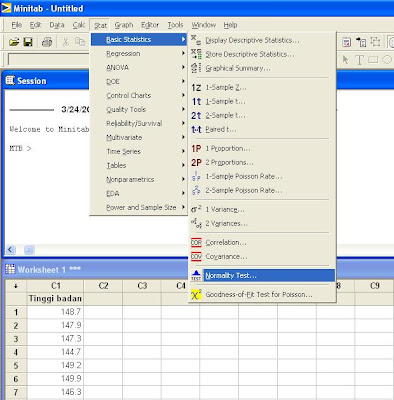Image resolution: width=394 pixels, height=400 pixels.
Task: Click the 2 Variances icon
Action: tap(196, 223)
